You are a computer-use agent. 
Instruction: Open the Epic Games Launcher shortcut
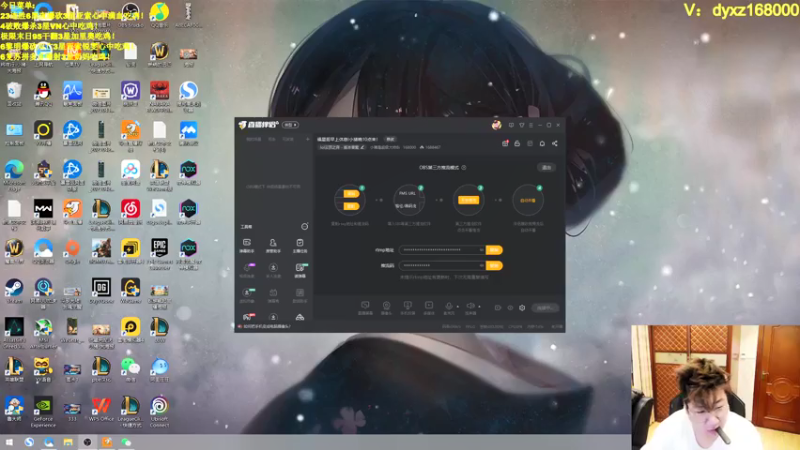click(160, 253)
